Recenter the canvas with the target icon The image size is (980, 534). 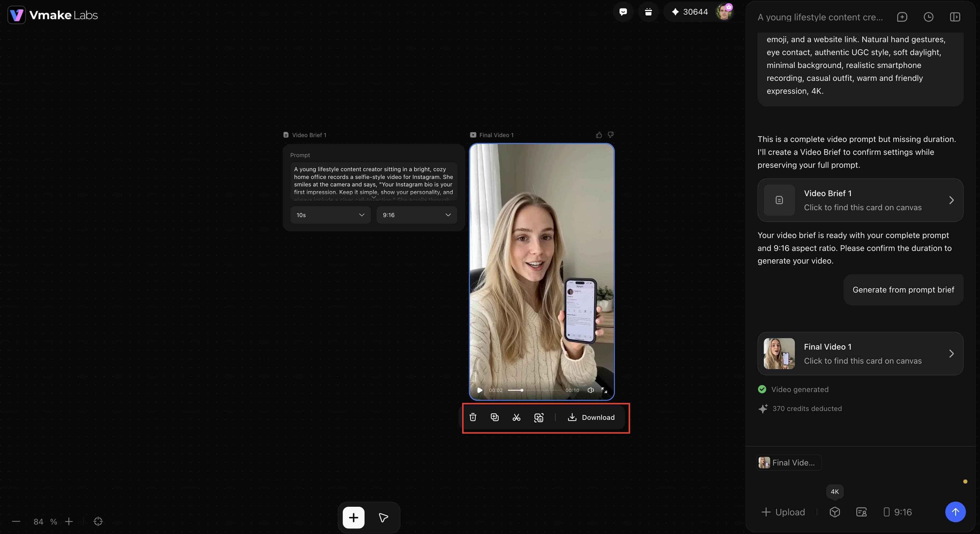pos(98,521)
